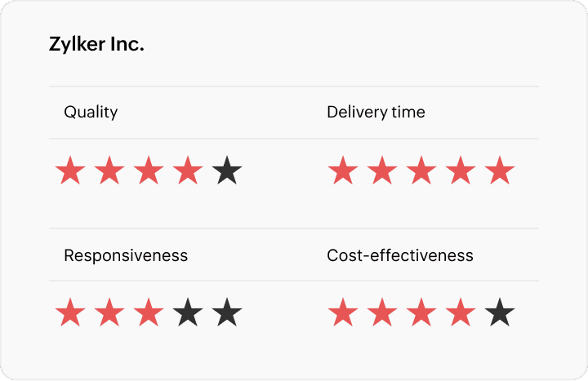Screen dimensions: 588x381
Task: Click the Responsiveness label
Action: point(126,255)
